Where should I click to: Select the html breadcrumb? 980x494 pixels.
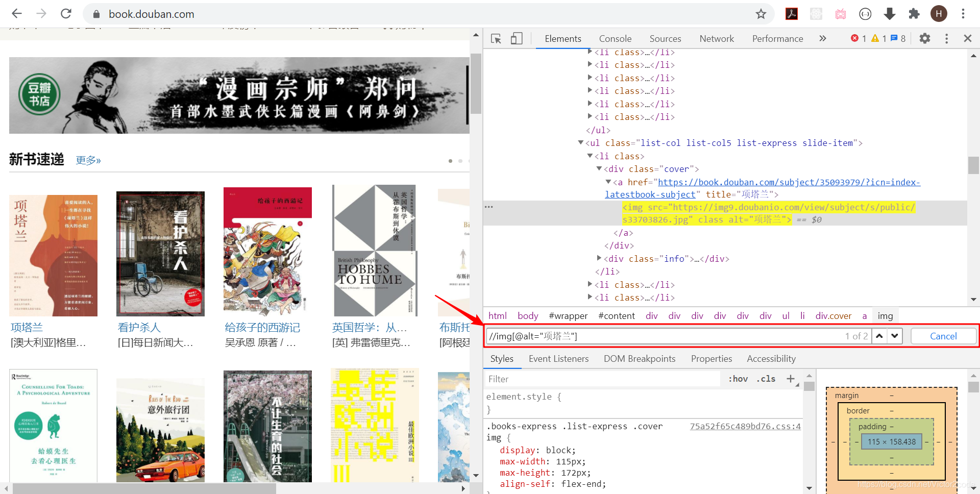(498, 316)
